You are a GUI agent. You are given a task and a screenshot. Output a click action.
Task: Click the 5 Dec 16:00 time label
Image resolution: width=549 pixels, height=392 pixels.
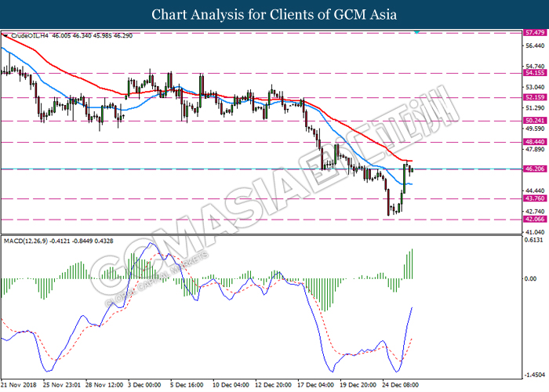[187, 385]
